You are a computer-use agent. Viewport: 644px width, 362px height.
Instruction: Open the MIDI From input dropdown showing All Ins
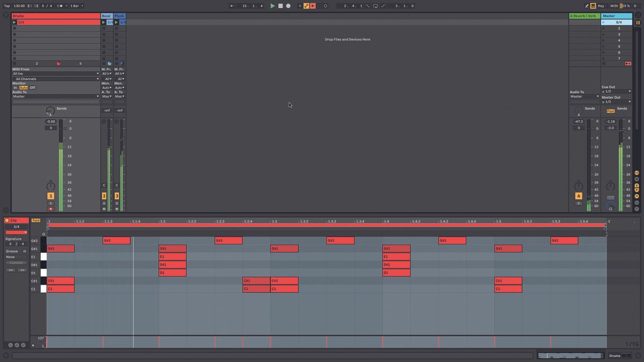coord(54,73)
